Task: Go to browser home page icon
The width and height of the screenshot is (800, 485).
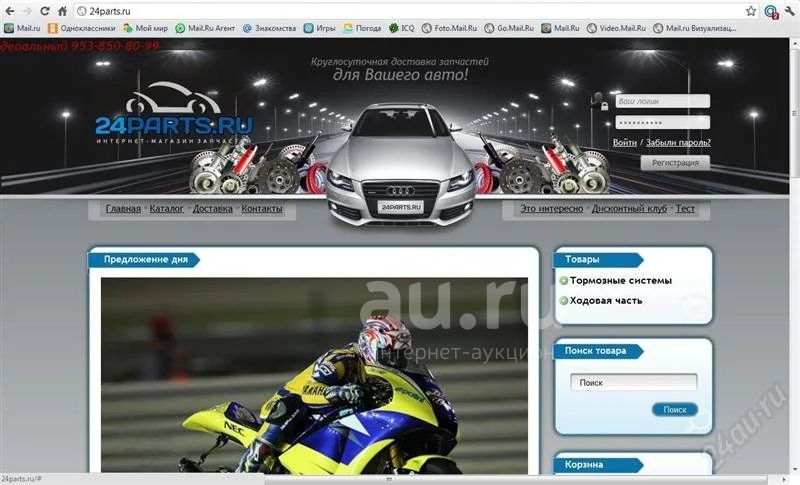Action: pyautogui.click(x=62, y=11)
